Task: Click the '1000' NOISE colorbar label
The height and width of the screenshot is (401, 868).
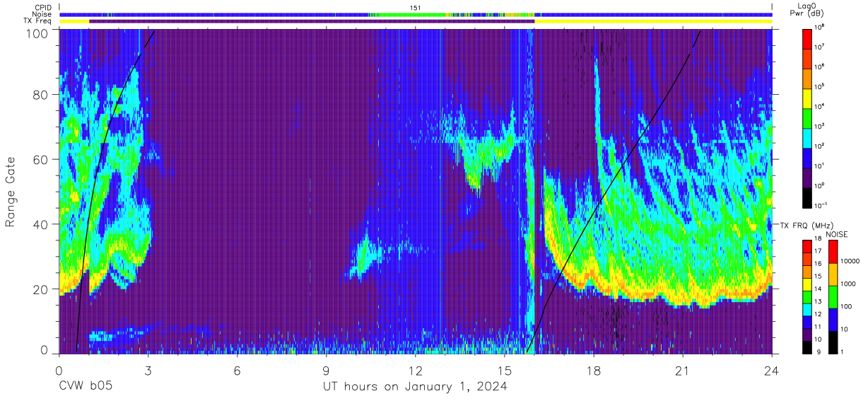Action: (848, 284)
